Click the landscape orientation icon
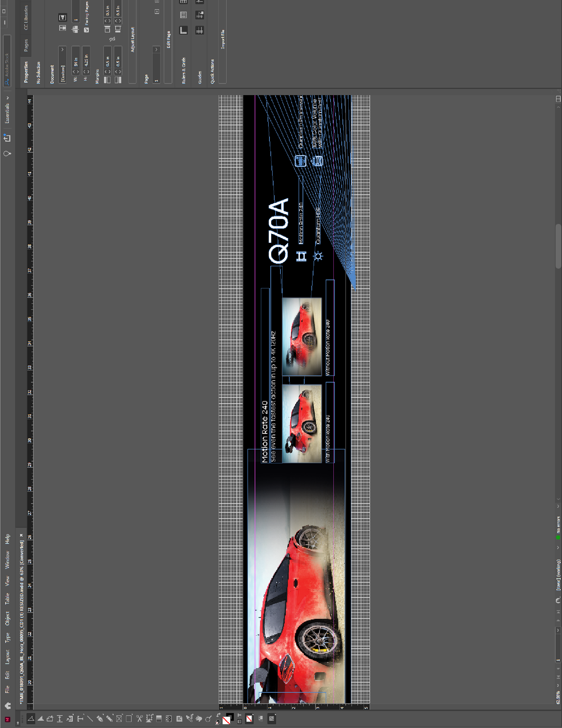 point(63,17)
